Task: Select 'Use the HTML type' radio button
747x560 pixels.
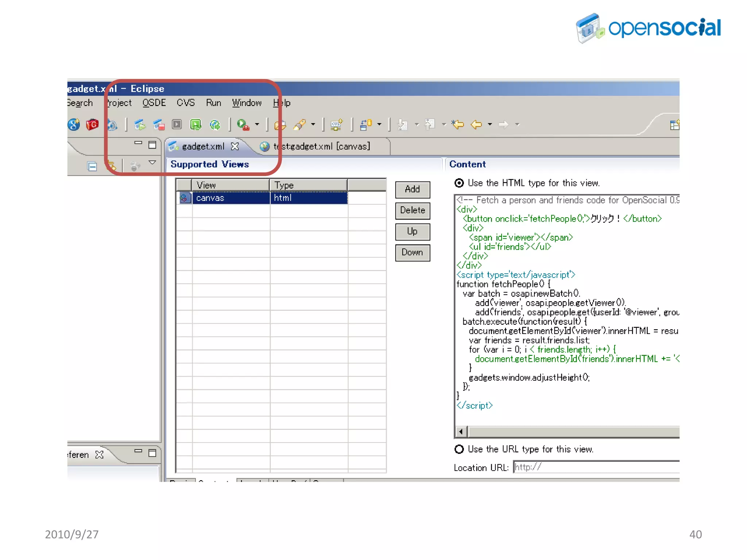Action: pos(459,183)
